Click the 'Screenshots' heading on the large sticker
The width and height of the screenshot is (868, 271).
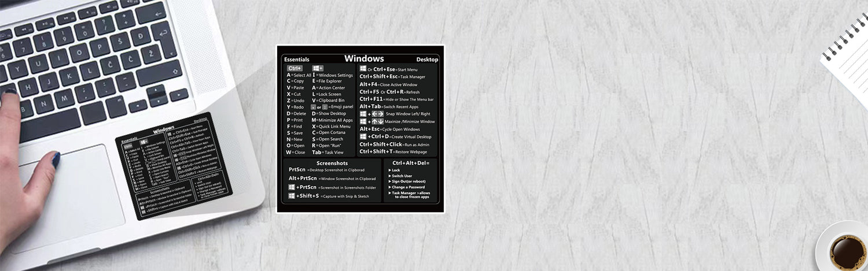coord(332,163)
